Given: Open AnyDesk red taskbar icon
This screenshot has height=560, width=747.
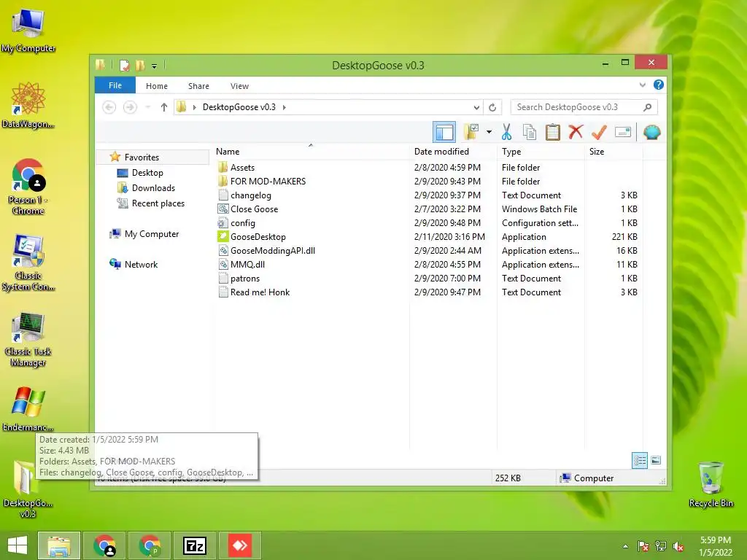Looking at the screenshot, I should coord(239,545).
